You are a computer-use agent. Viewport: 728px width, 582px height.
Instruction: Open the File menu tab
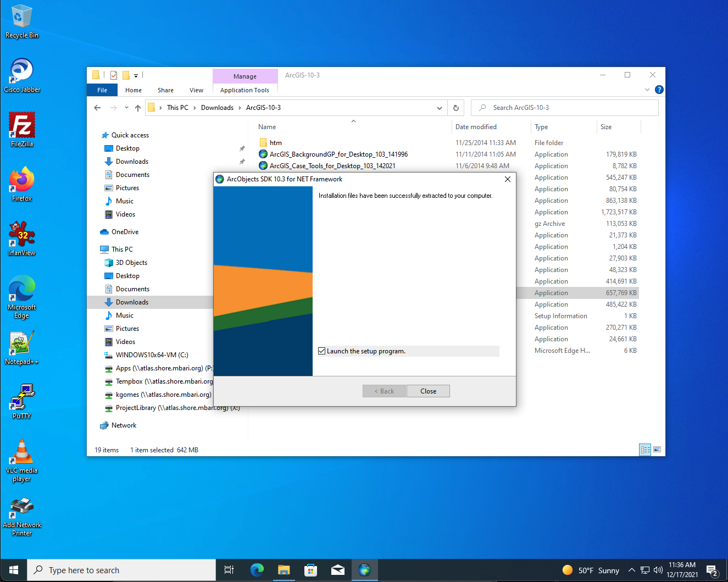102,90
